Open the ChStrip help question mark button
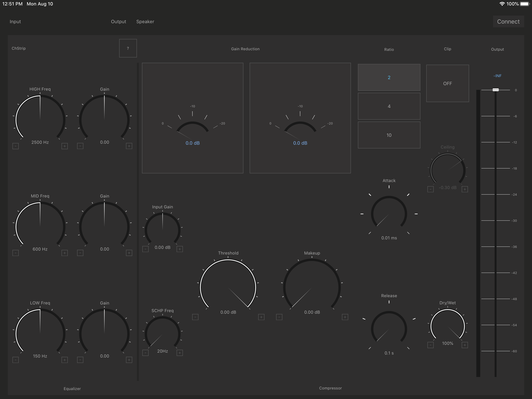The height and width of the screenshot is (399, 532). pos(128,48)
